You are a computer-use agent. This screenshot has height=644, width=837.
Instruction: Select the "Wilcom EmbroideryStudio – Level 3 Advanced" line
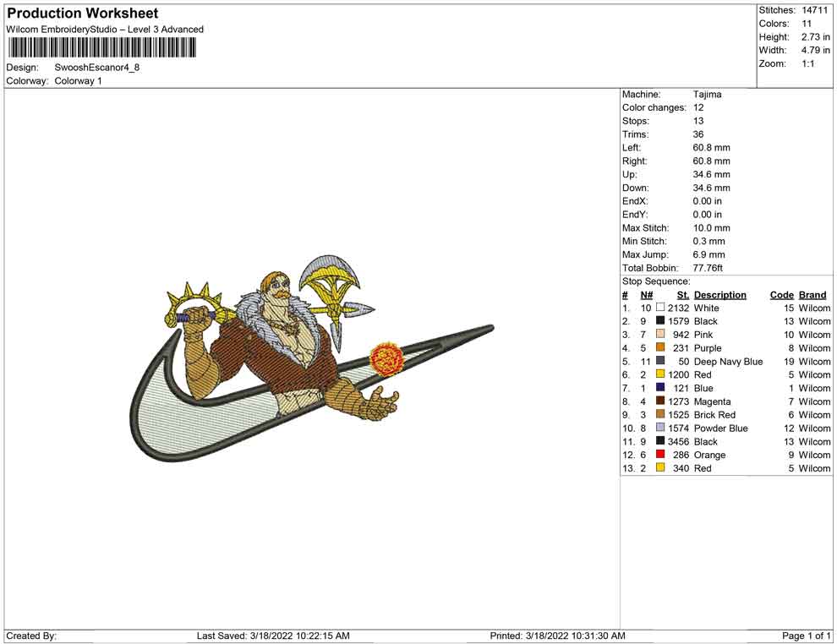[x=105, y=30]
